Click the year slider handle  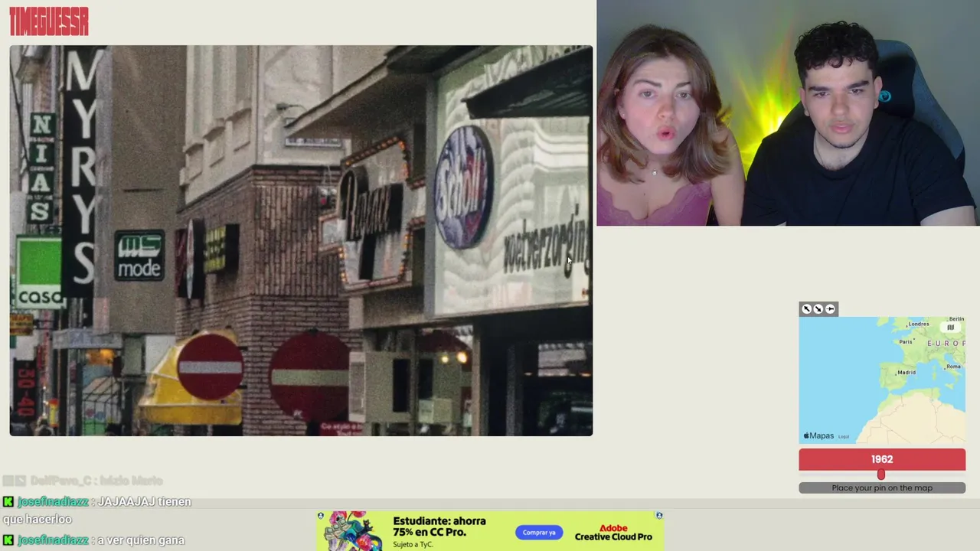[881, 475]
